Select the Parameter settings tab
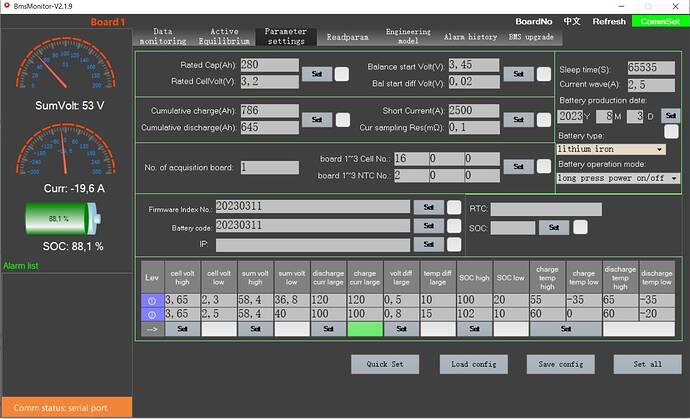Image resolution: width=690 pixels, height=419 pixels. pos(286,36)
